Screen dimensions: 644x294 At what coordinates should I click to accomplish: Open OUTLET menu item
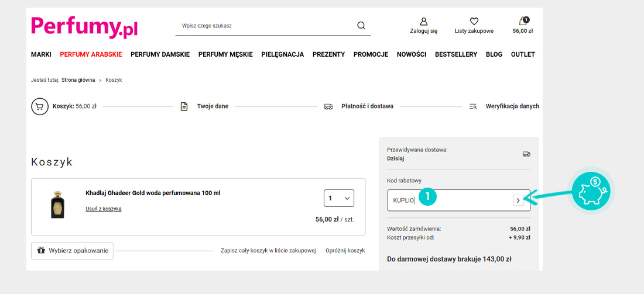tap(523, 54)
